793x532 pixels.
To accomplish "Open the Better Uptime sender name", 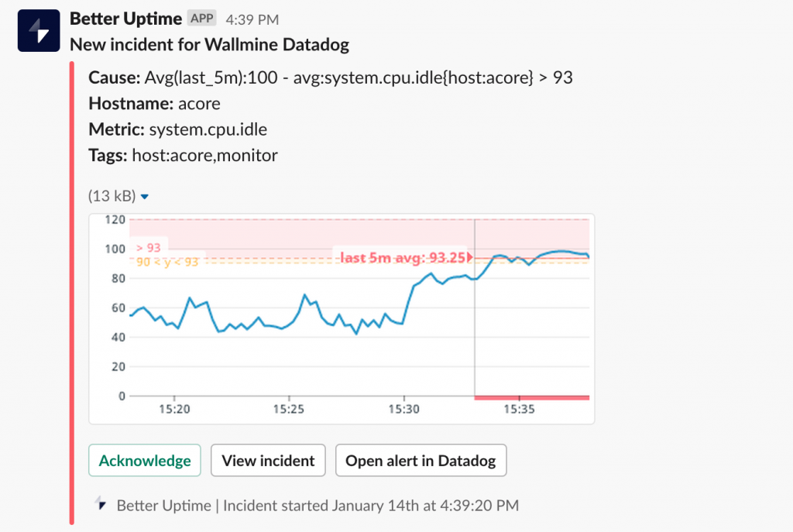I will tap(126, 19).
